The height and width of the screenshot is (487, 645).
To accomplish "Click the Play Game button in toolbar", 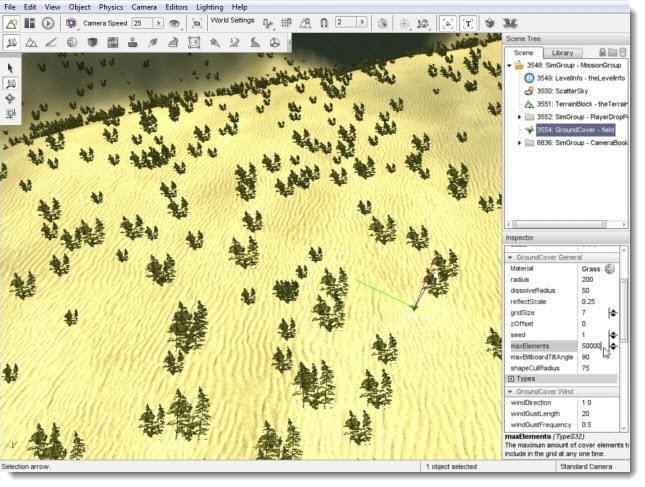I will coord(48,23).
